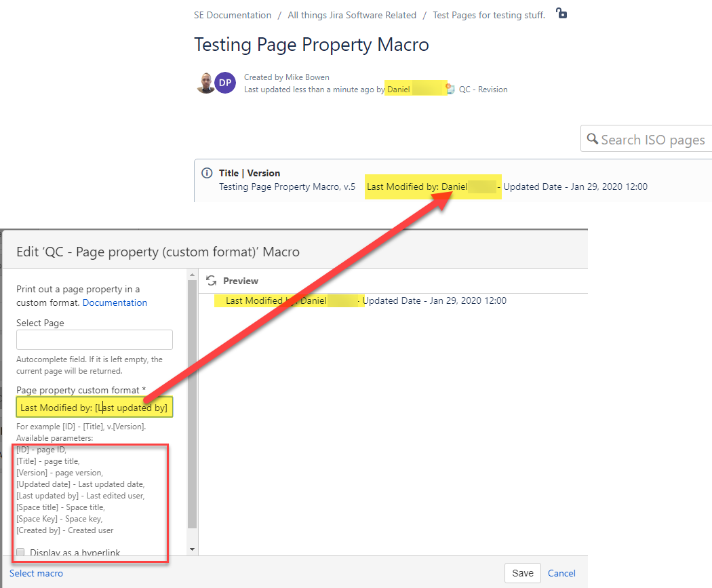Click the info icon beside Title | Version

point(207,173)
